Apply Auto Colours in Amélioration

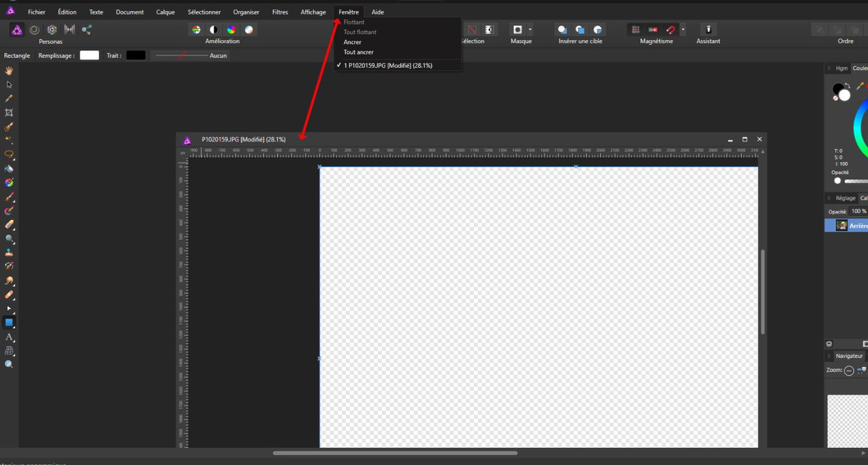point(231,30)
